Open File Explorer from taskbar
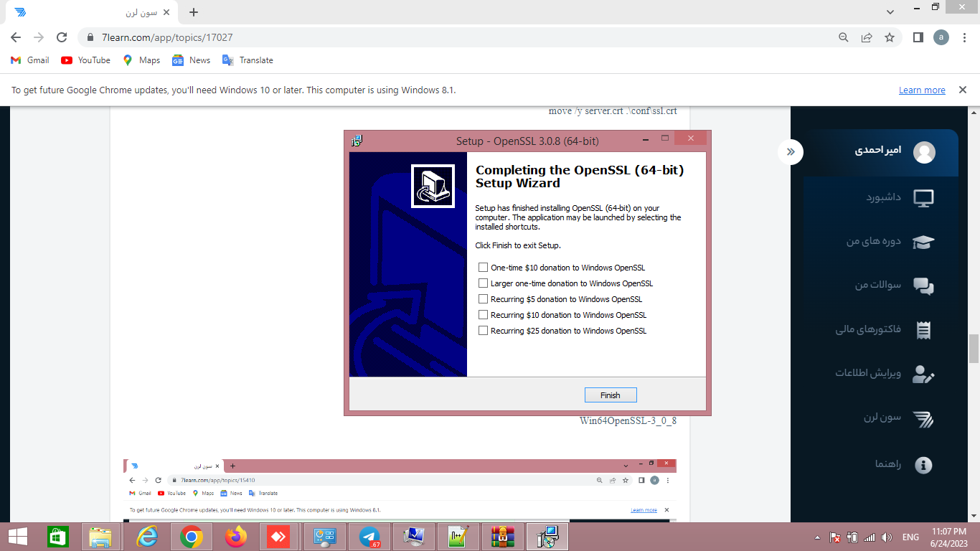The height and width of the screenshot is (551, 980). point(100,537)
